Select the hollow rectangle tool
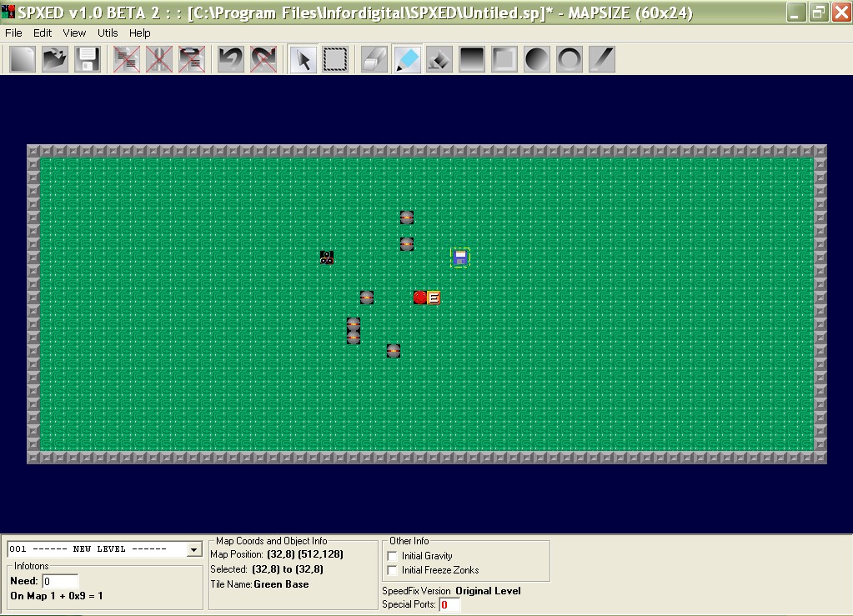The width and height of the screenshot is (853, 616). click(504, 59)
